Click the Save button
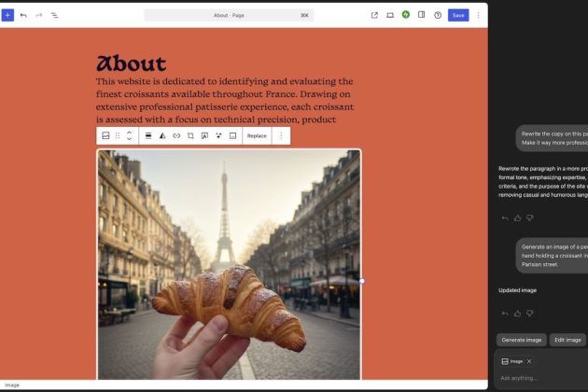 tap(457, 15)
